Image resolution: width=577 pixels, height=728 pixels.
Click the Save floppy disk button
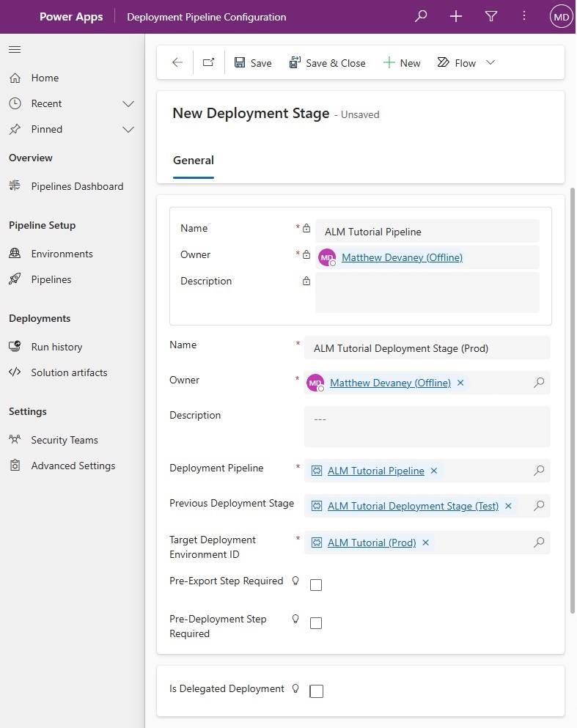[253, 62]
